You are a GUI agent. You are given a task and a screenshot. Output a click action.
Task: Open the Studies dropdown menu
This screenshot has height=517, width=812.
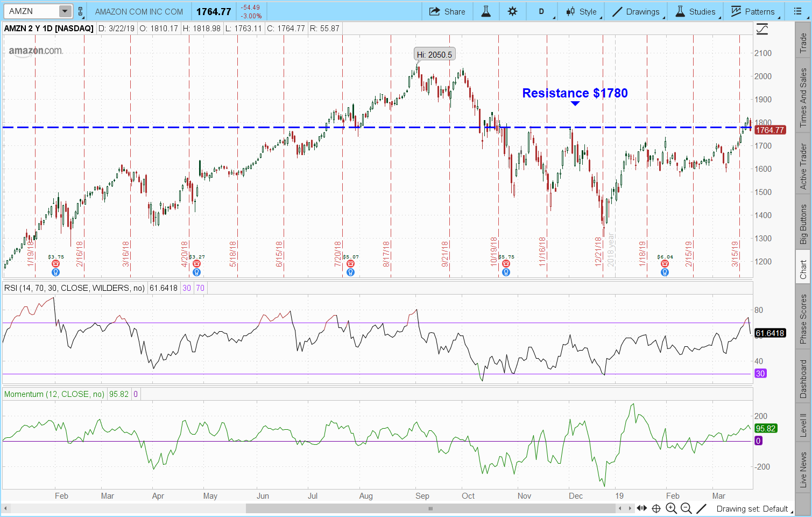[x=696, y=11]
